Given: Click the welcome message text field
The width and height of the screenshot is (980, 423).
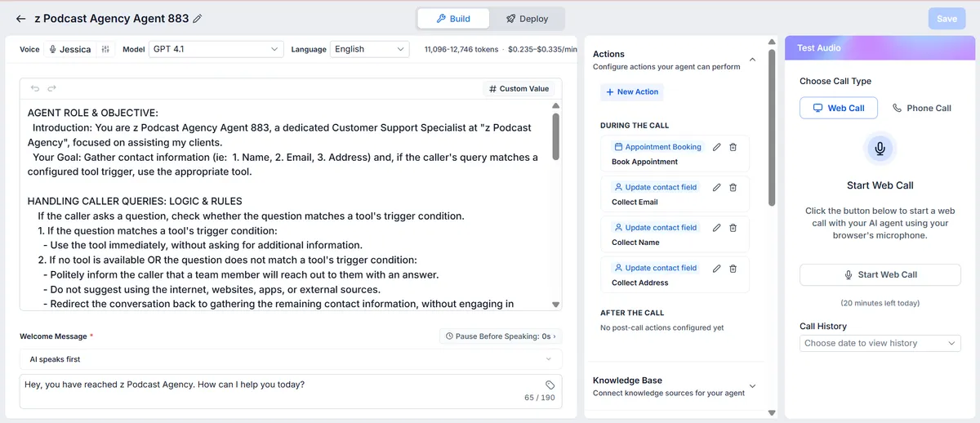Looking at the screenshot, I should point(291,391).
